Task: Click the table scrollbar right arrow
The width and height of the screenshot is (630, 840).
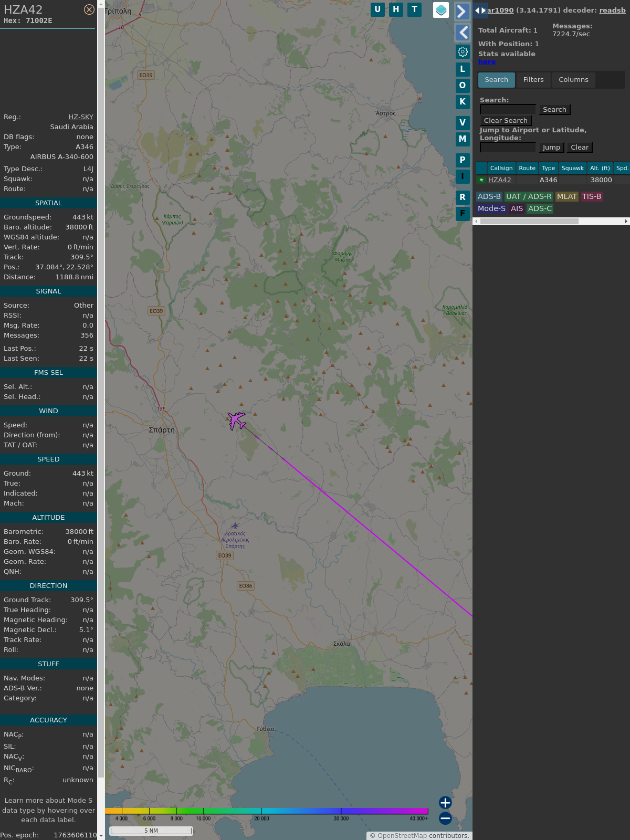Action: [x=626, y=222]
